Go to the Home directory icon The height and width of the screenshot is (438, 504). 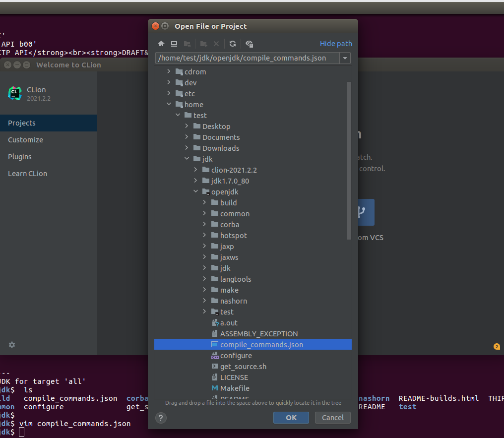click(161, 44)
